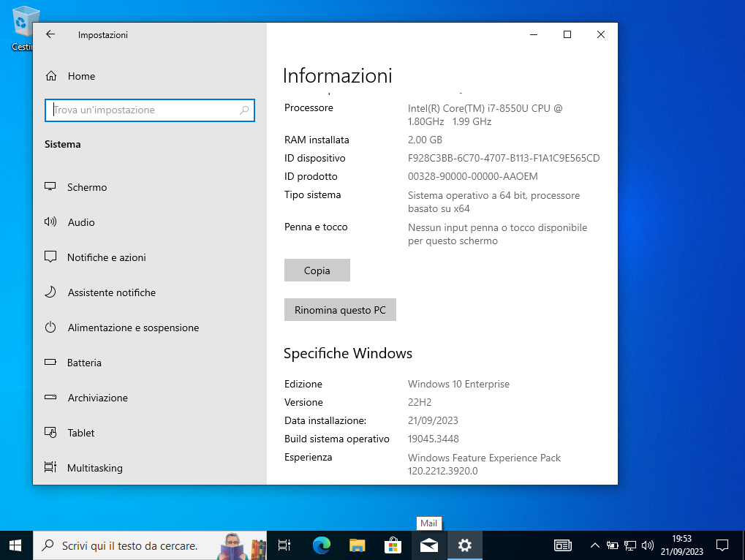Open the taskbar clock and date
Viewport: 745px width, 560px height.
(x=682, y=545)
